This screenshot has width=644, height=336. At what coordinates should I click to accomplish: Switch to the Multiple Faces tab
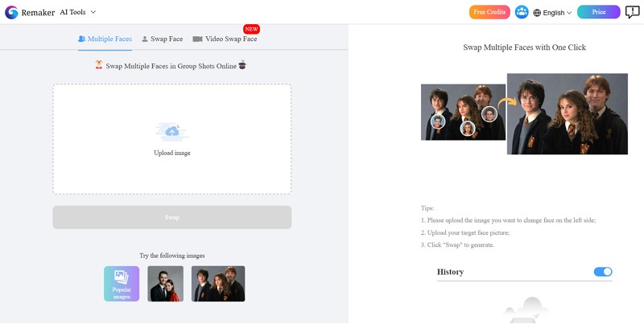[105, 39]
